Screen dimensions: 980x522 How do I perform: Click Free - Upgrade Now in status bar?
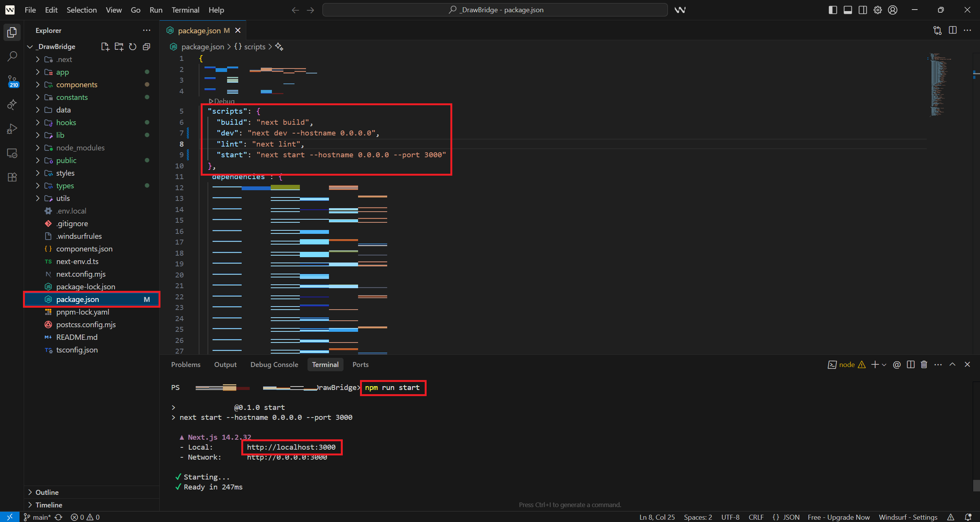tap(838, 517)
